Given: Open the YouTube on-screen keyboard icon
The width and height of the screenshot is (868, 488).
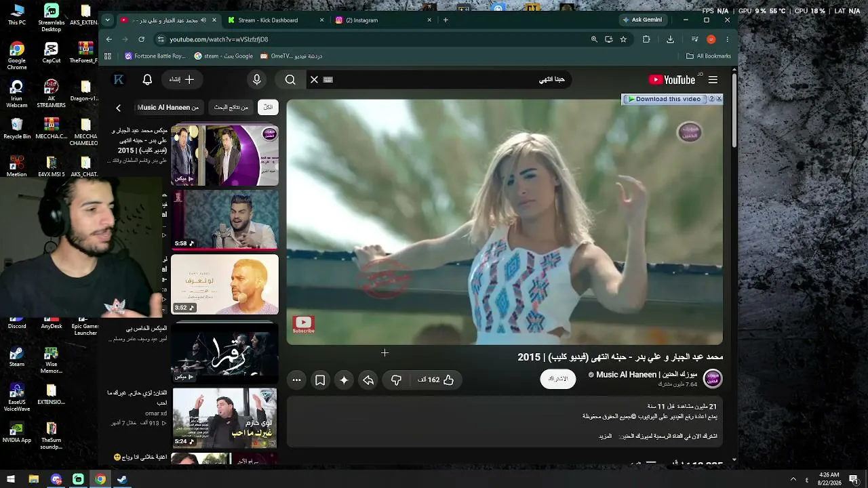Looking at the screenshot, I should tap(328, 80).
